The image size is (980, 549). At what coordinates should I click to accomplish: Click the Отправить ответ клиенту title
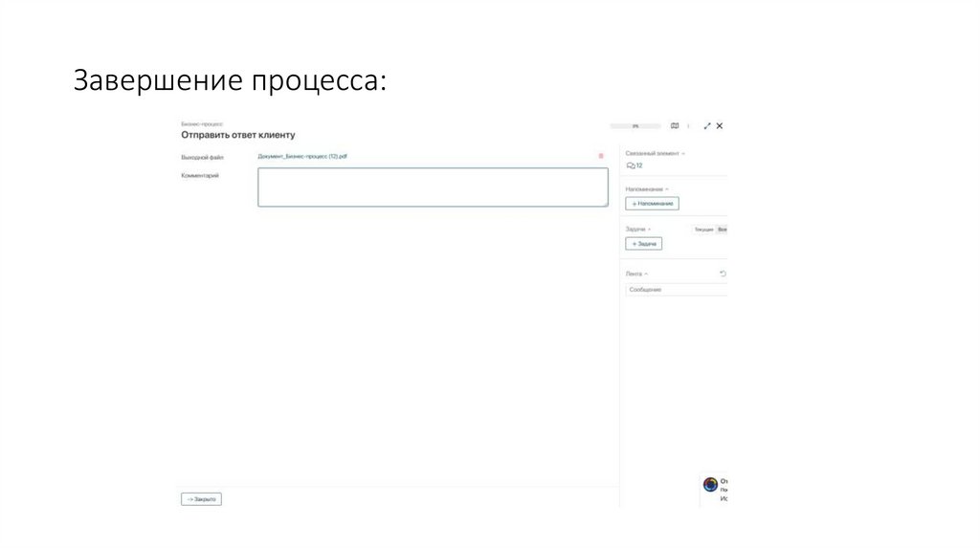click(238, 135)
